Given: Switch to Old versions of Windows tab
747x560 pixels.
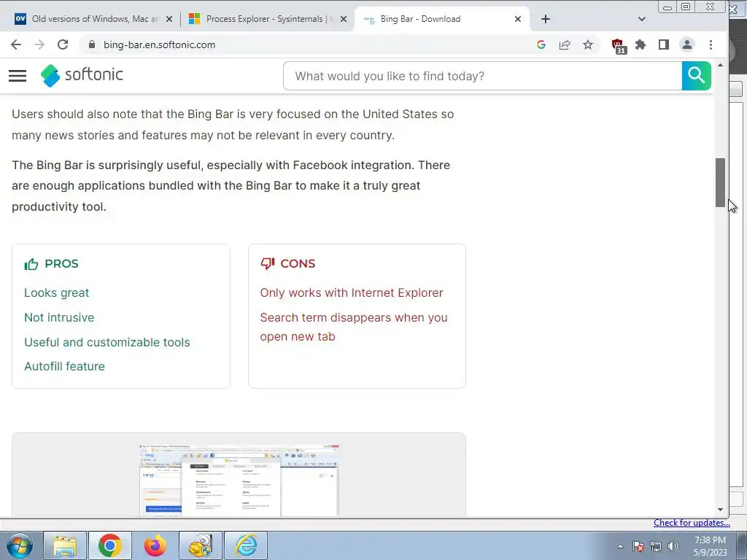Looking at the screenshot, I should (93, 19).
